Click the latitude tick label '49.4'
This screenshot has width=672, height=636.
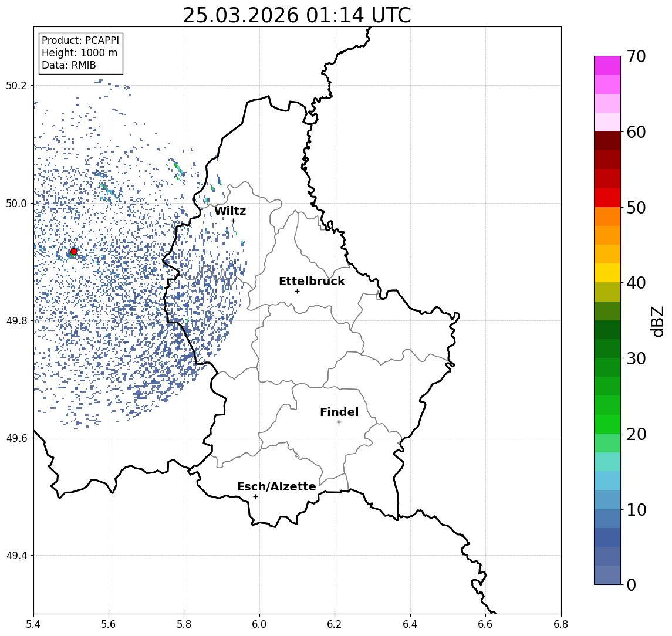click(16, 556)
